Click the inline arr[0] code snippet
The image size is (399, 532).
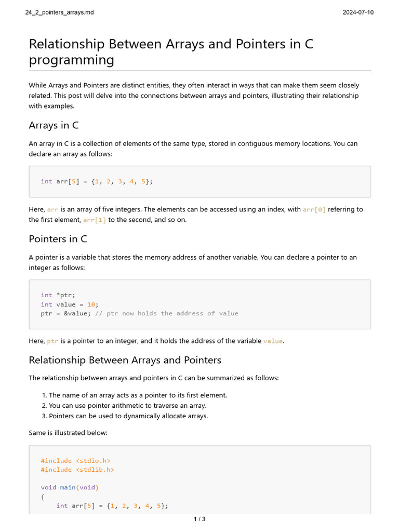[x=314, y=209]
